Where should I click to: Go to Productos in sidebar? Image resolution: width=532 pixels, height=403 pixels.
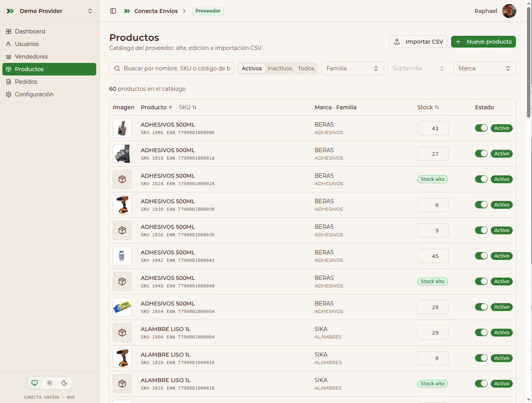point(50,69)
